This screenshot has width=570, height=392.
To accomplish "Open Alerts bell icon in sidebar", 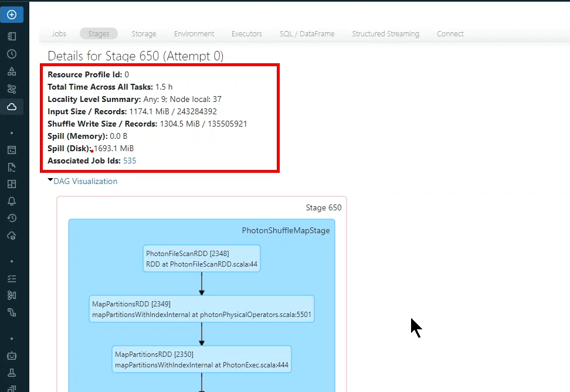I will pyautogui.click(x=12, y=201).
